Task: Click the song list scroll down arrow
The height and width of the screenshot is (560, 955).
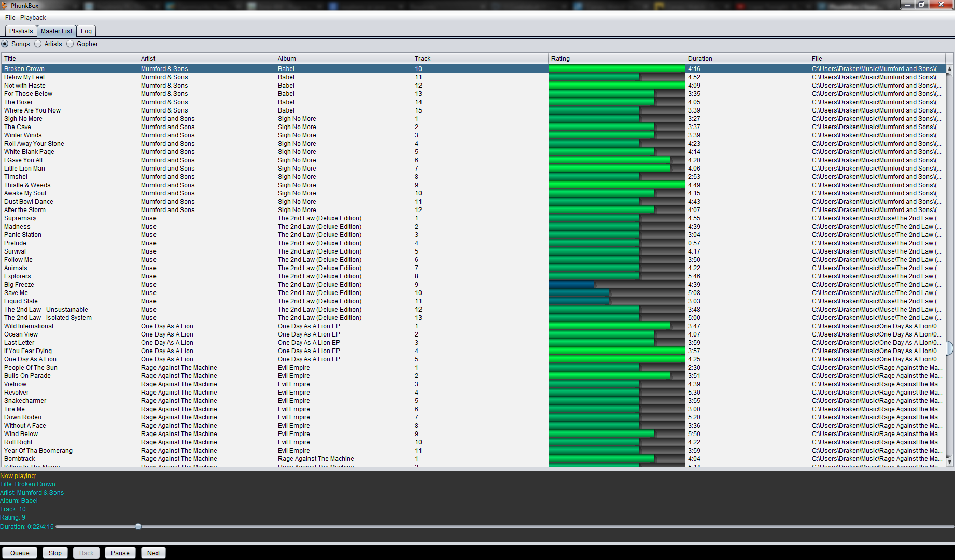Action: (x=950, y=461)
